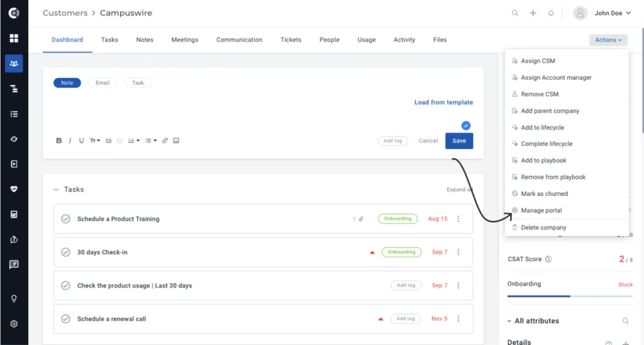Click Expand all in Tasks
Viewport: 644px width, 345px height.
pos(460,189)
